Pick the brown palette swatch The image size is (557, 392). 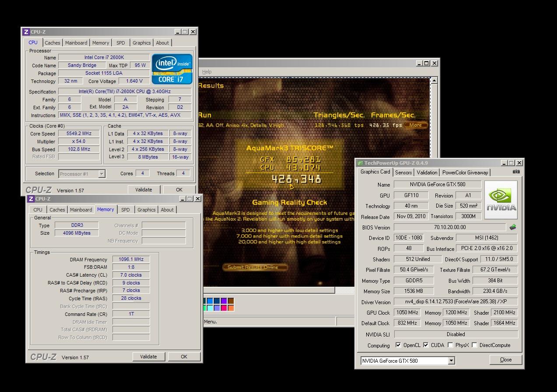click(231, 301)
